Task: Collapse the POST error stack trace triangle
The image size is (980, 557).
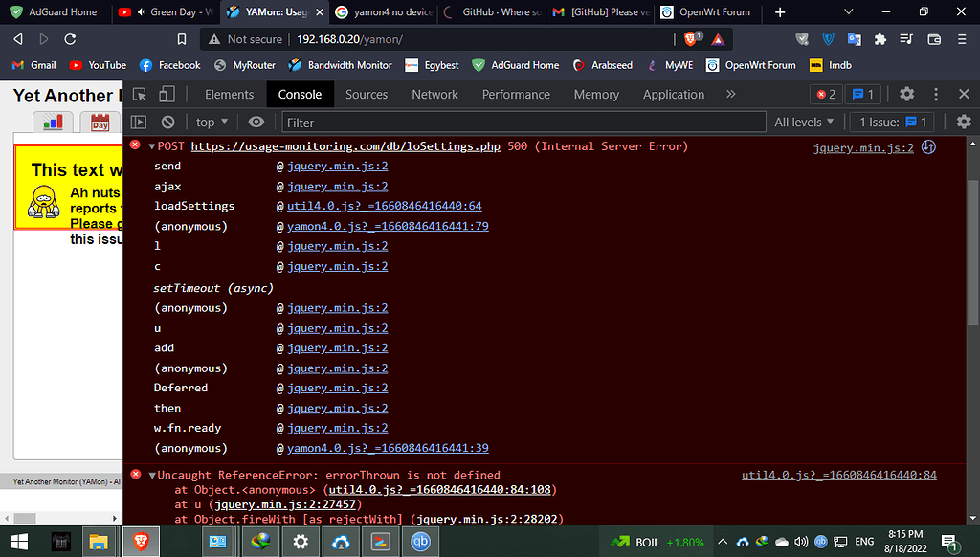Action: [x=151, y=146]
